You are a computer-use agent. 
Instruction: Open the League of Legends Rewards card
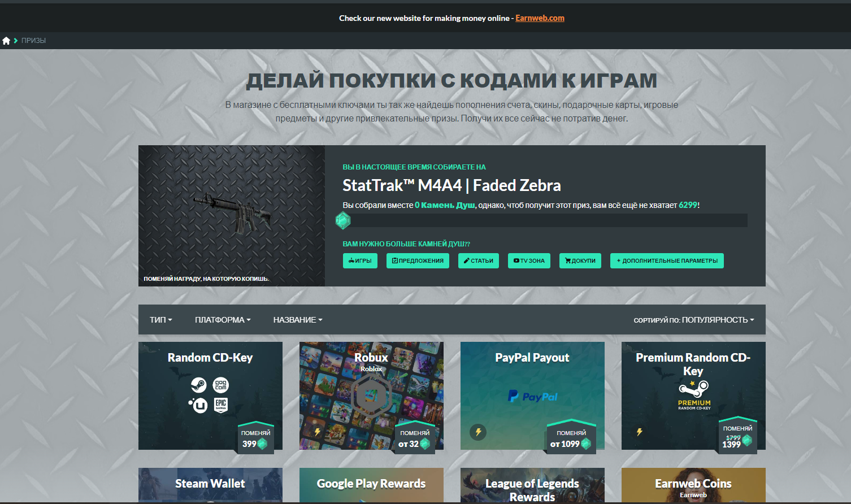[x=532, y=485]
